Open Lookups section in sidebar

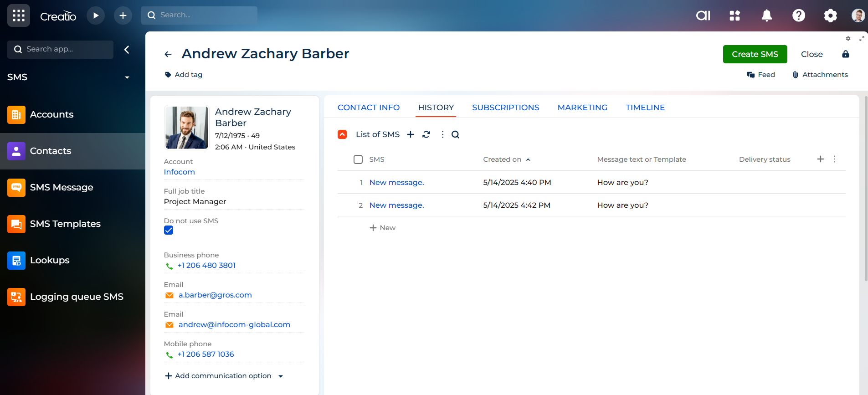[x=73, y=261]
